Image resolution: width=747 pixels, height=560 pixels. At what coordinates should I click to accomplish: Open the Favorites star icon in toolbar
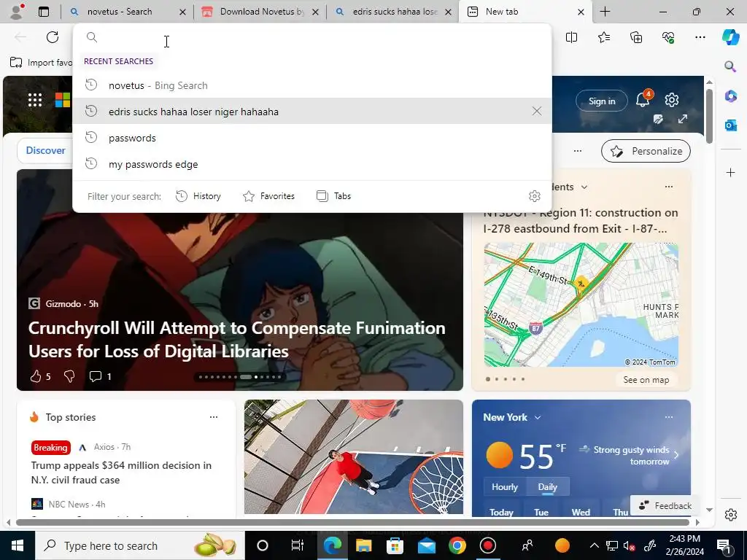pos(603,37)
